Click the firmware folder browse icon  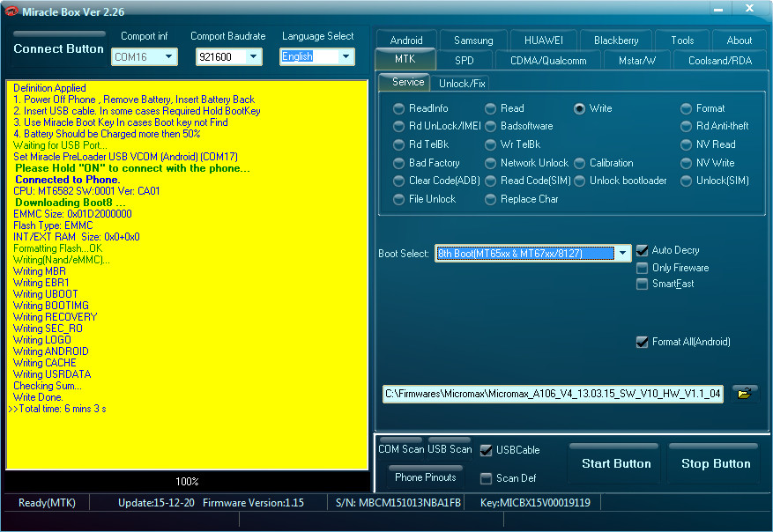click(745, 394)
